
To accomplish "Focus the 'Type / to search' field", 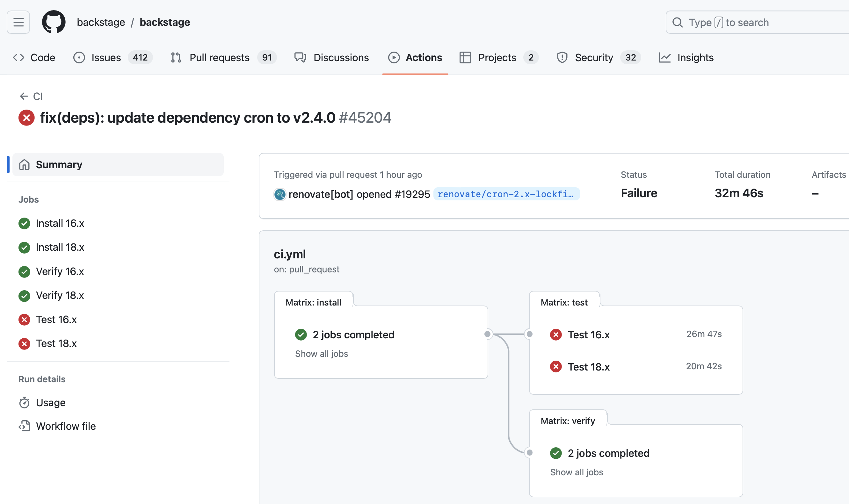I will (758, 22).
